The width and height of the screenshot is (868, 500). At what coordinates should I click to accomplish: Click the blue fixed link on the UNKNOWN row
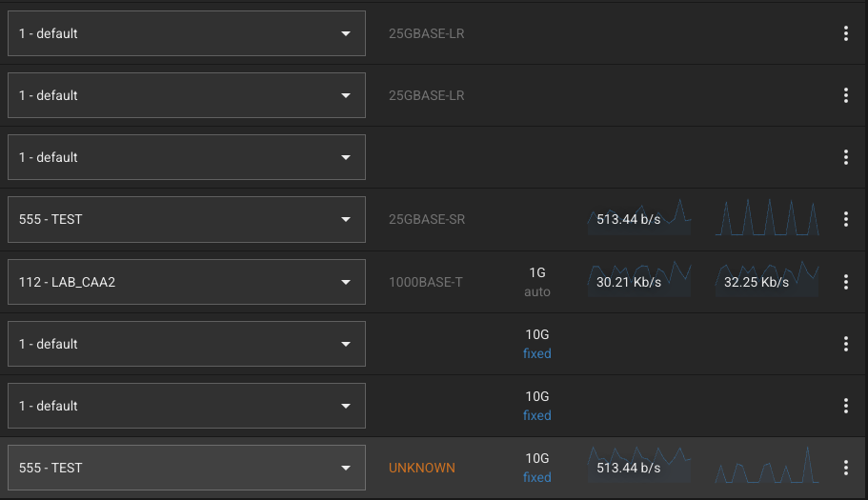[536, 477]
